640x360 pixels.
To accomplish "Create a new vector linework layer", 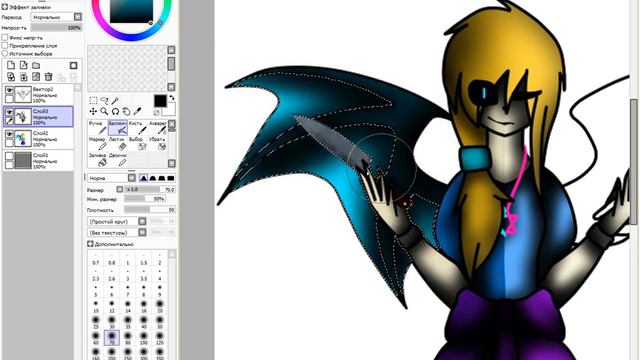I will 23,65.
